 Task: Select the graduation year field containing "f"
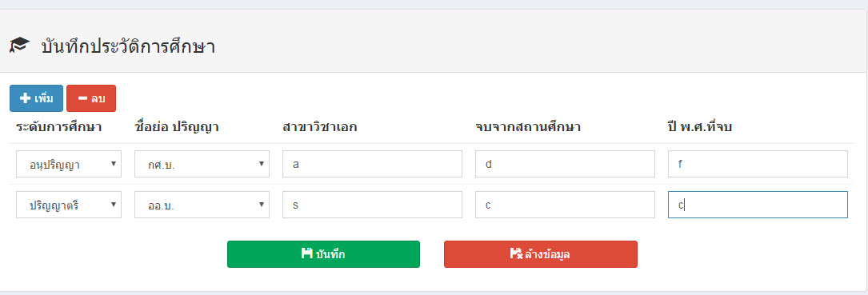pos(758,165)
